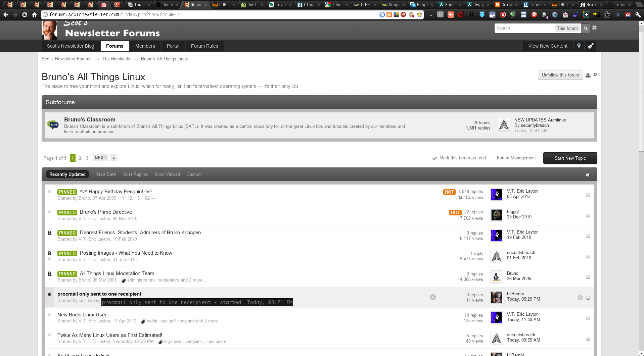The width and height of the screenshot is (644, 356).
Task: Click the map pin icon in navigation bar
Action: coord(579,46)
